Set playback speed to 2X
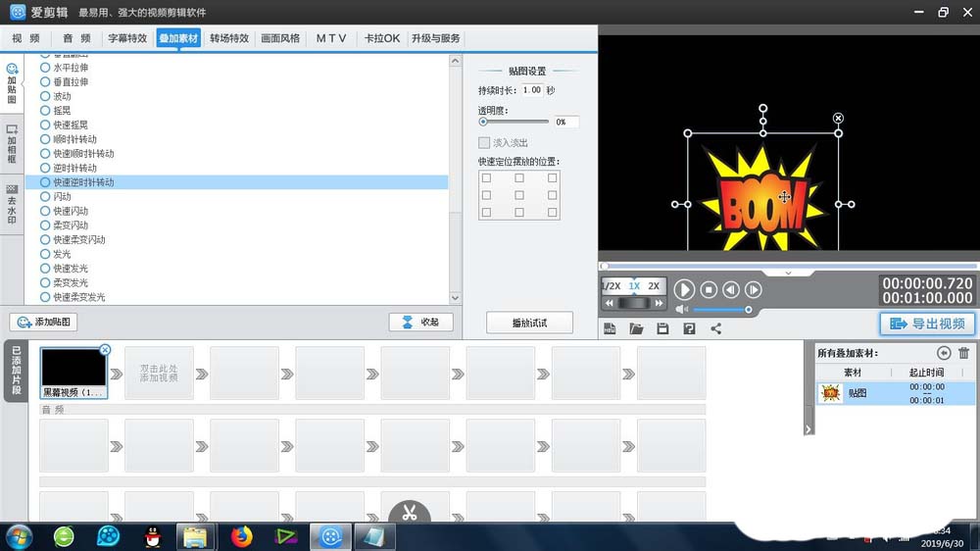The height and width of the screenshot is (551, 980). pos(654,286)
